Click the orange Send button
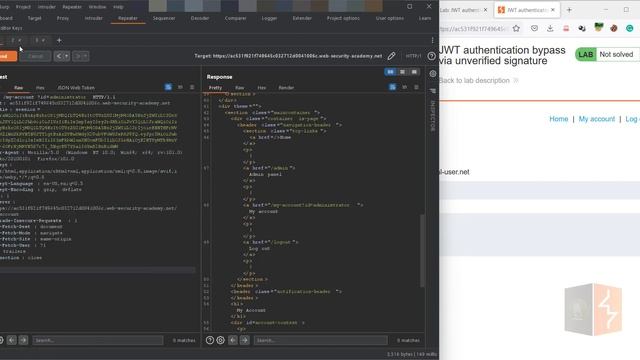Screen dimensions: 640x360 pyautogui.click(x=7, y=56)
